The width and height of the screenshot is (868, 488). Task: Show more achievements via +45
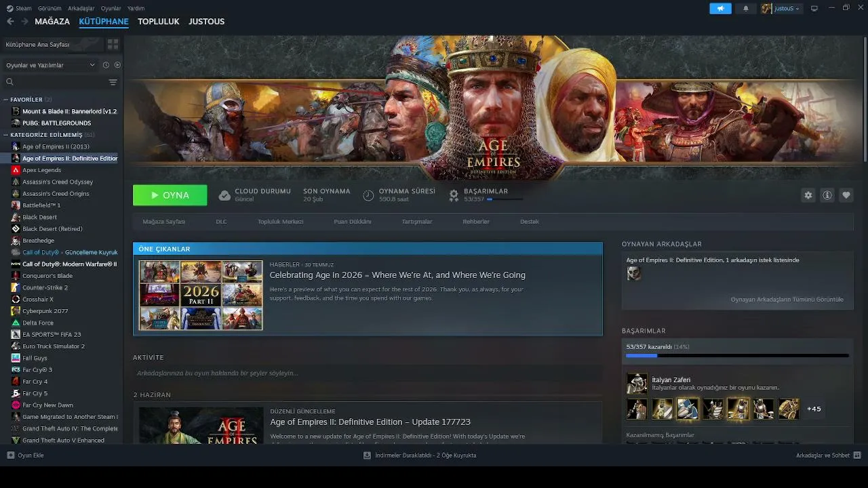814,409
